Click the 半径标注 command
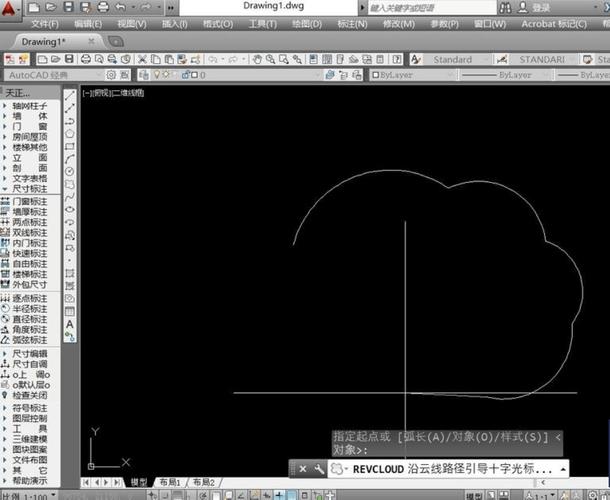The image size is (610, 500). (25, 309)
